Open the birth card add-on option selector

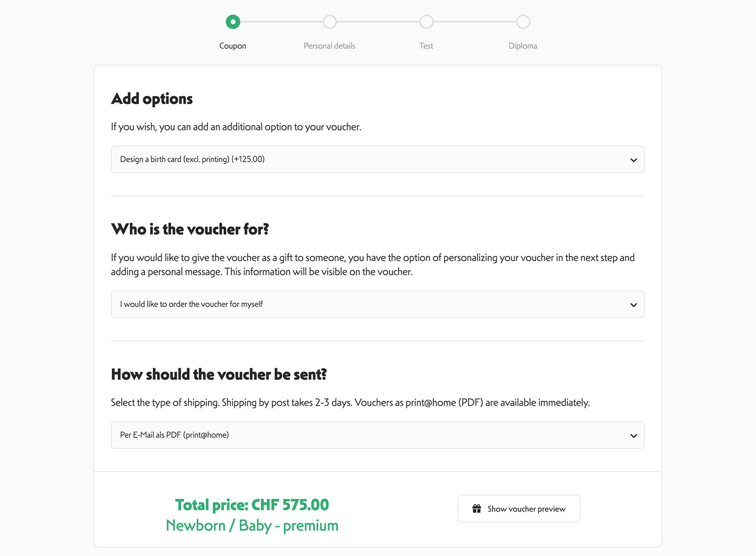[377, 159]
